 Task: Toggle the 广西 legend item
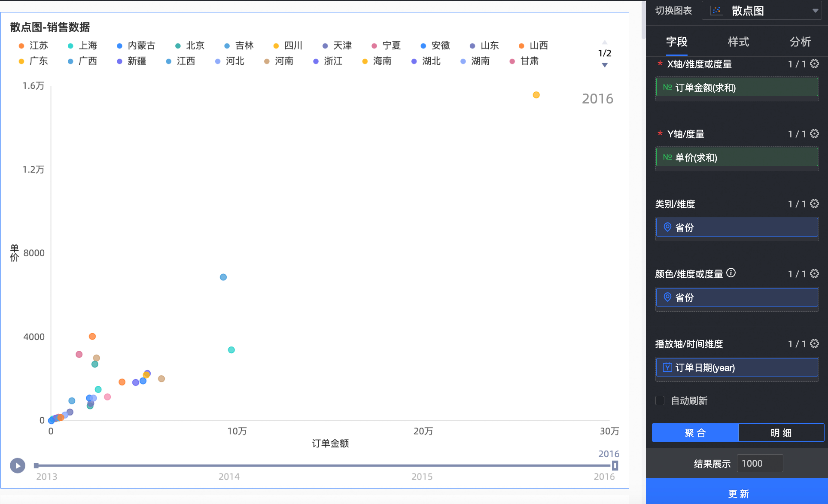82,61
